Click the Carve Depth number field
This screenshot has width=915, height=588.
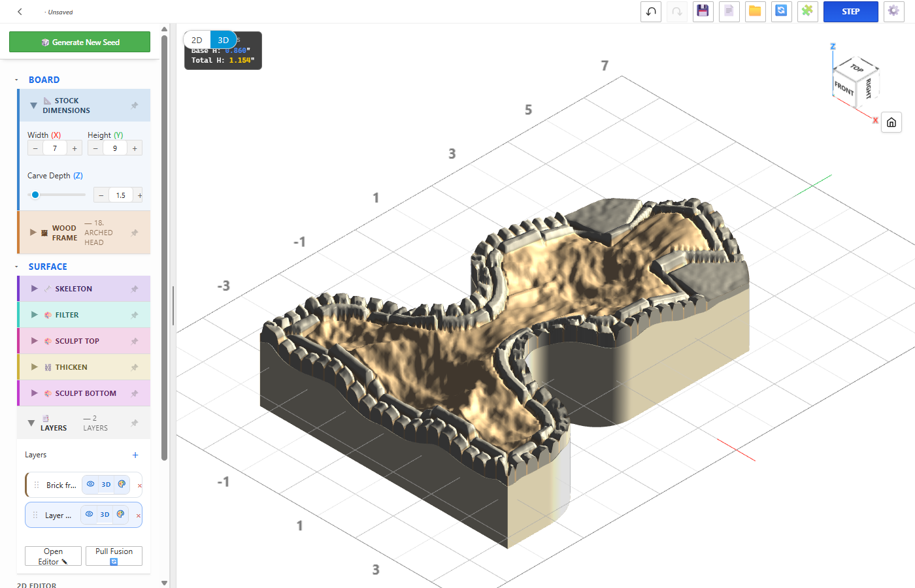click(x=121, y=195)
